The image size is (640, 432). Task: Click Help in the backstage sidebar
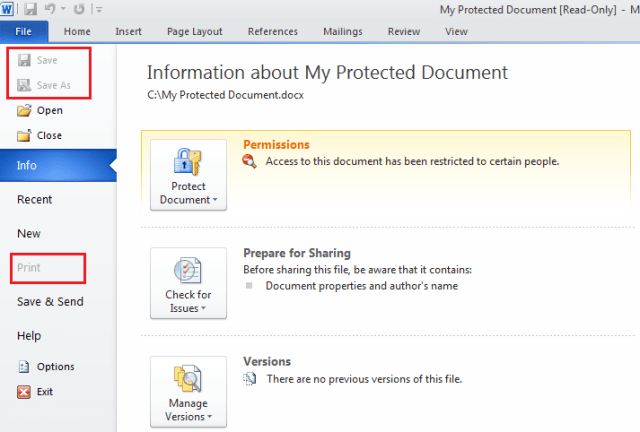point(29,335)
